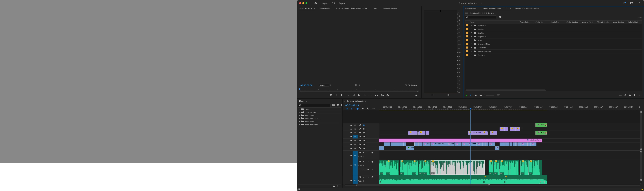Click the Home icon in header

pos(316,3)
